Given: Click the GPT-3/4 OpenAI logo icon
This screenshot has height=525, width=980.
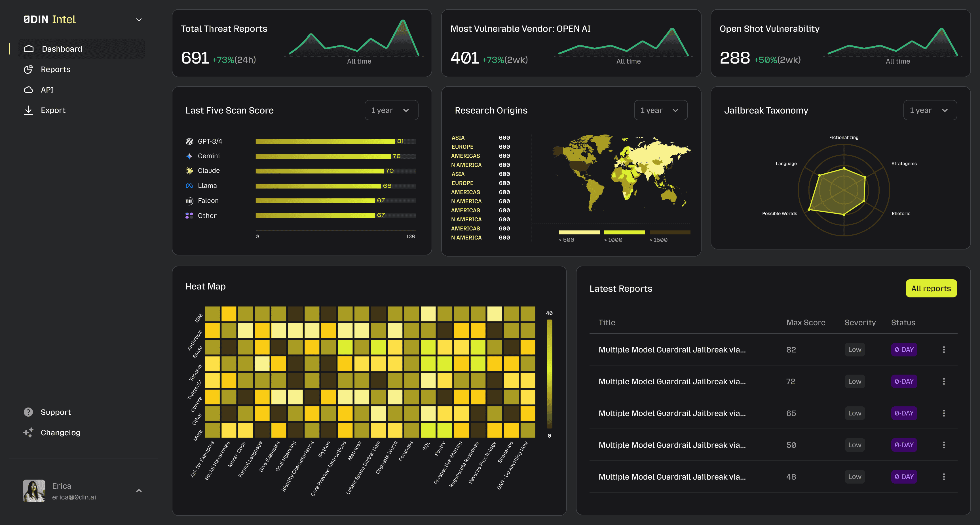Looking at the screenshot, I should pyautogui.click(x=189, y=141).
